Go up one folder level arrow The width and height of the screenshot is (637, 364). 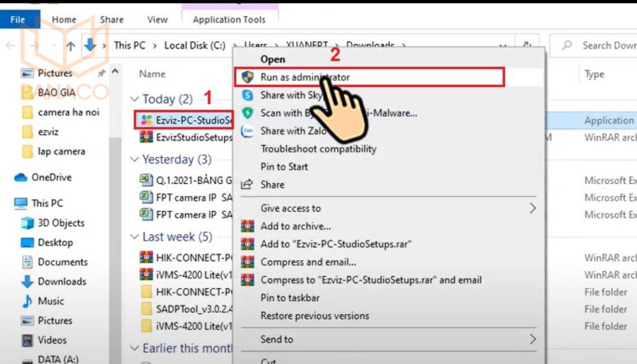coord(71,45)
